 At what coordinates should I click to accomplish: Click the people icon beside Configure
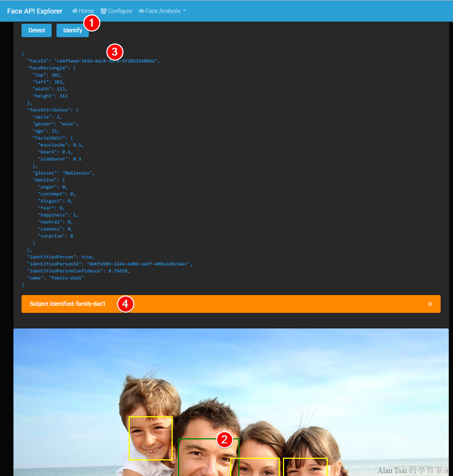(x=103, y=11)
